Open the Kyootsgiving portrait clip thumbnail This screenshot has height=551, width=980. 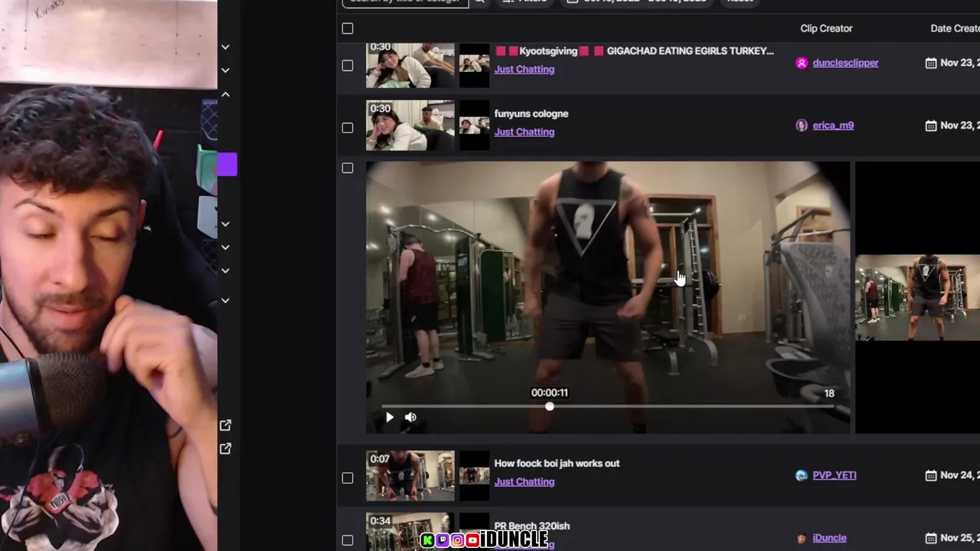(474, 65)
